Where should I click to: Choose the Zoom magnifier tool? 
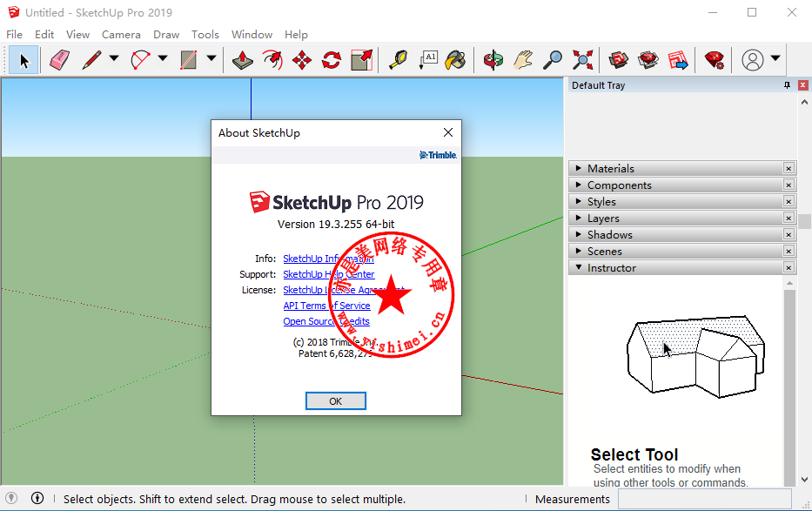(x=553, y=60)
